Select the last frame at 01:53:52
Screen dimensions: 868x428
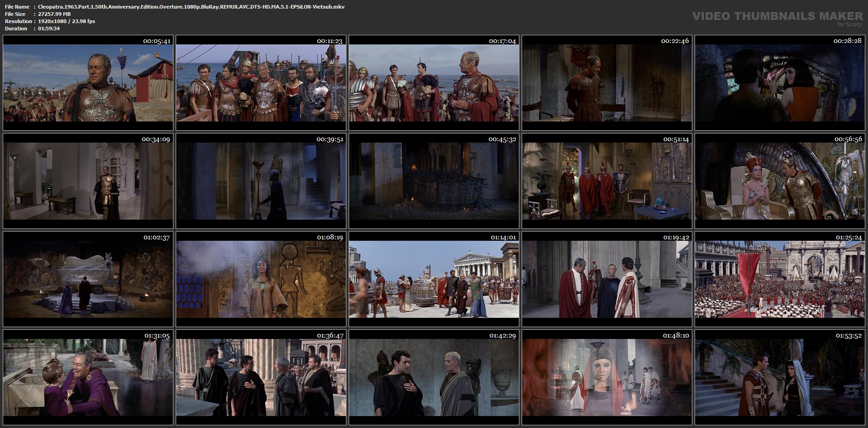tap(780, 377)
